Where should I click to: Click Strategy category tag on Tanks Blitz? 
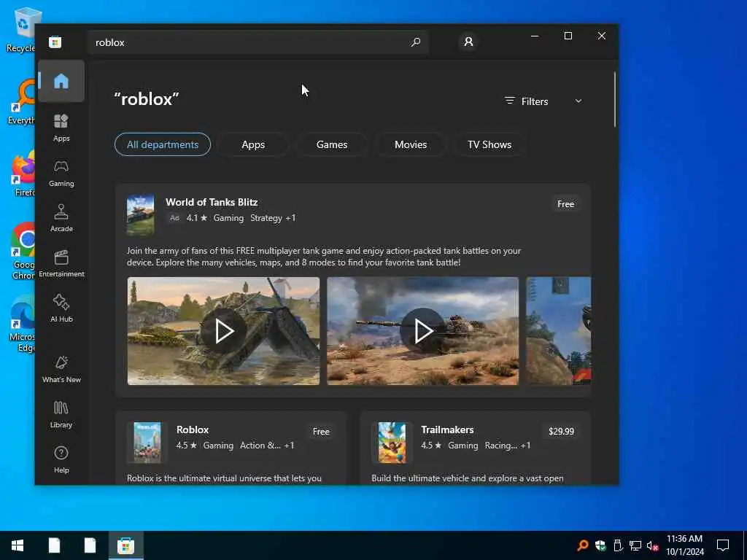click(x=266, y=217)
